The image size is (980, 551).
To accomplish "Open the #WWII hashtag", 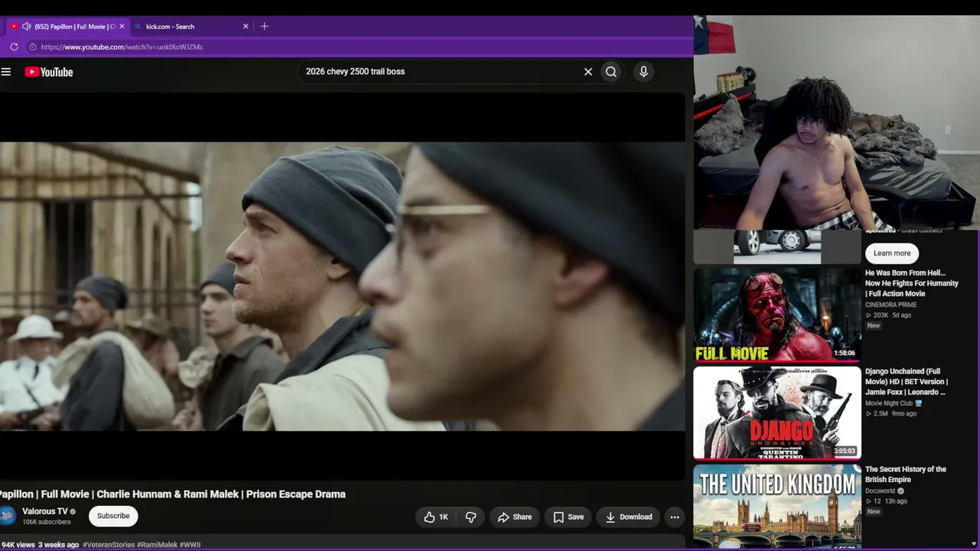I will [190, 545].
